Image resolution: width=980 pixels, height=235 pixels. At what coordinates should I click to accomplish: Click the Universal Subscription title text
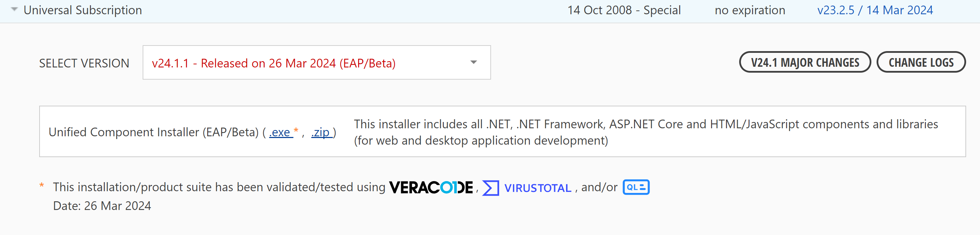tap(83, 10)
